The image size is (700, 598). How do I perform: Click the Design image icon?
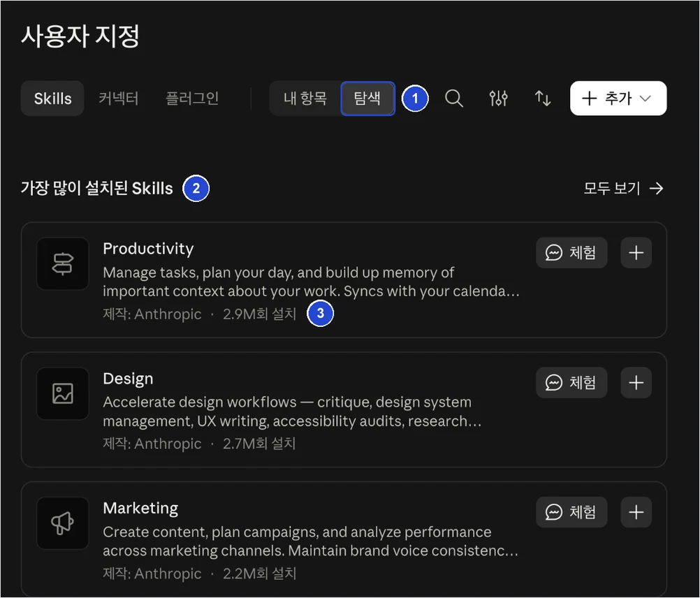coord(62,393)
